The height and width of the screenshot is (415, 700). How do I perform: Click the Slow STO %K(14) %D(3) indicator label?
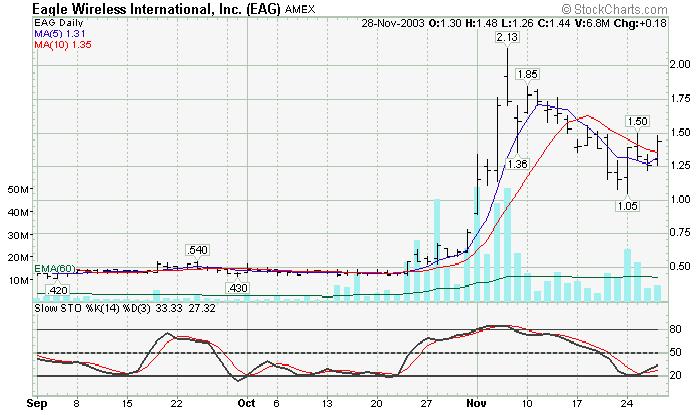coord(93,308)
